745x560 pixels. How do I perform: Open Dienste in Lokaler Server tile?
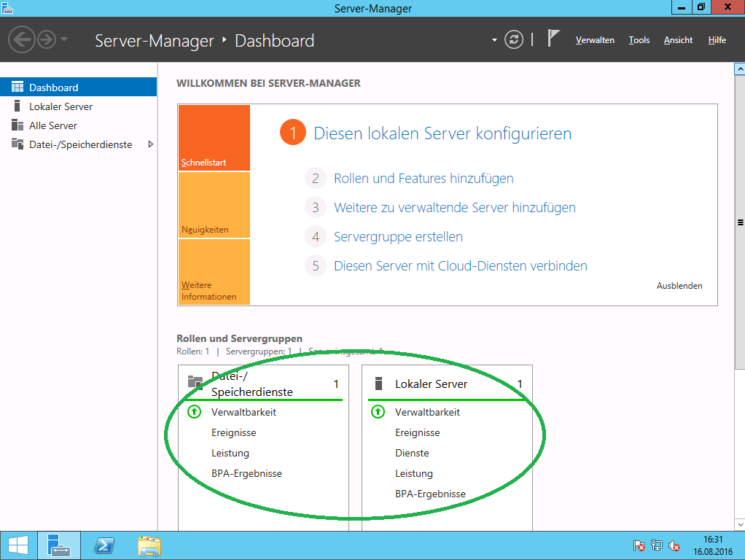coord(412,453)
